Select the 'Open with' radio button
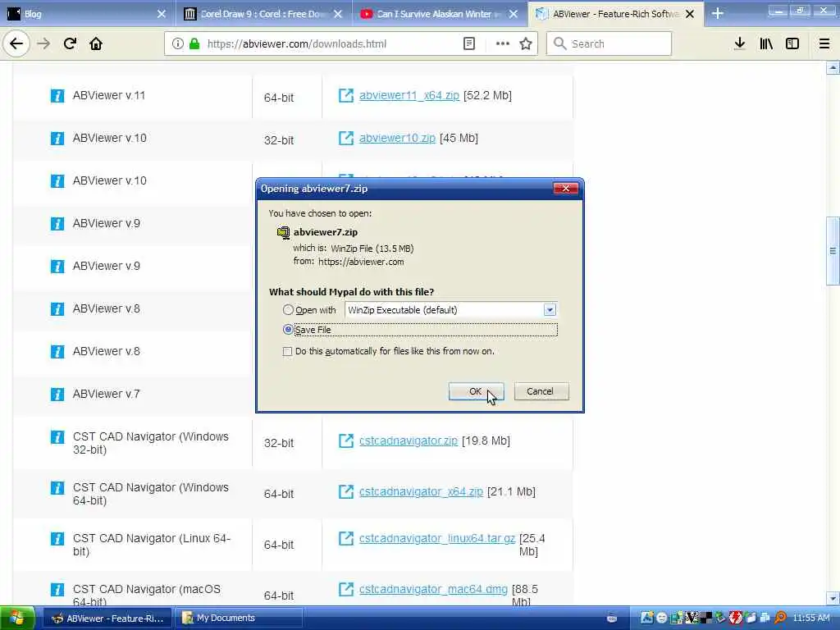The image size is (840, 630). coord(288,309)
